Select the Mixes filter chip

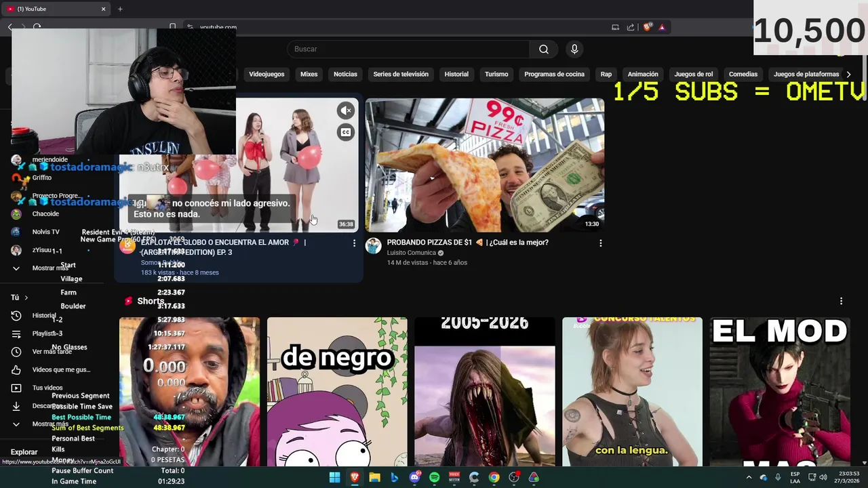pyautogui.click(x=309, y=74)
